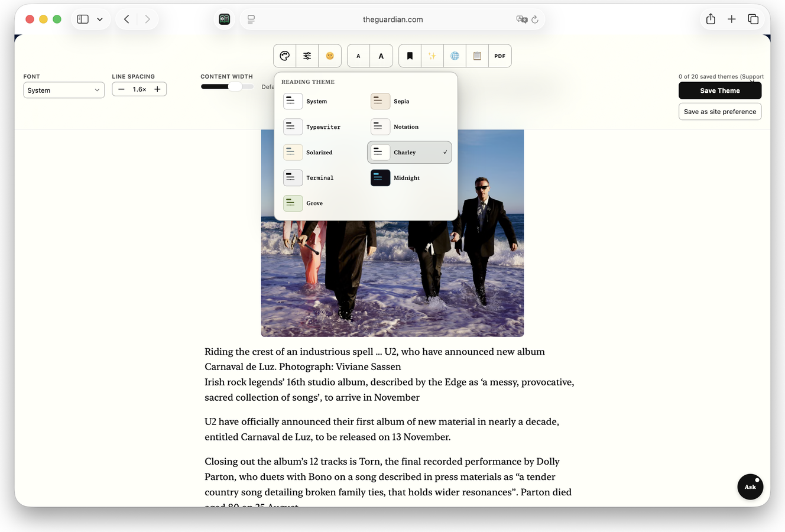Click the theguardian.com address field
The height and width of the screenshot is (532, 785).
(392, 20)
